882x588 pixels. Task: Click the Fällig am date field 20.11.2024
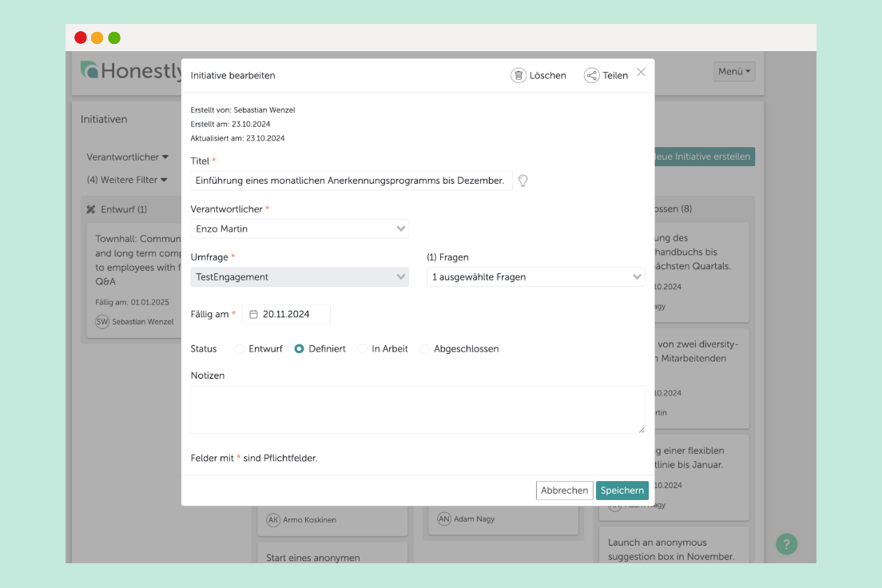coord(286,314)
